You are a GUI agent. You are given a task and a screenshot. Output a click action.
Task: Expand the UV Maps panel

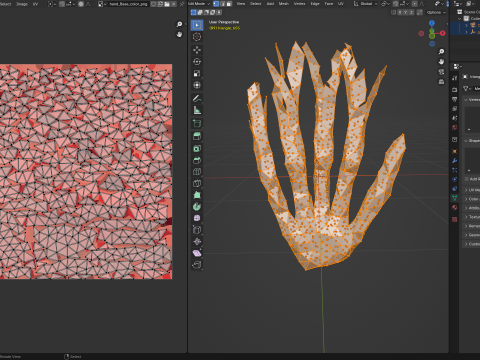click(x=466, y=190)
